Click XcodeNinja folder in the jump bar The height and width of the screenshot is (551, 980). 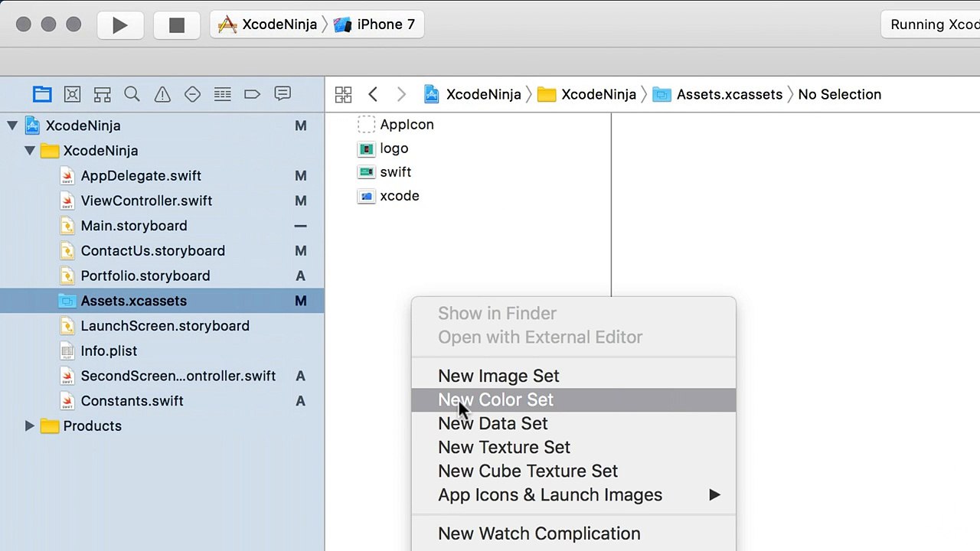[587, 94]
